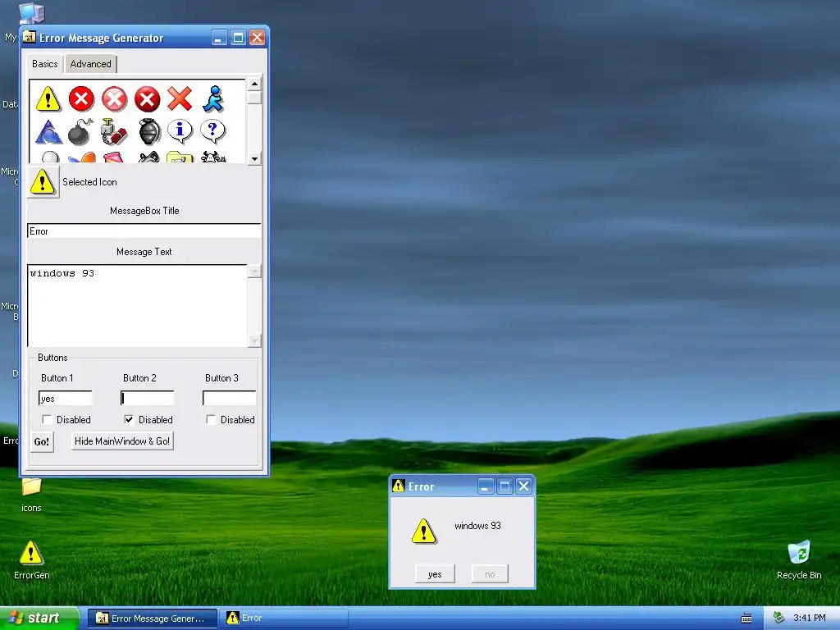This screenshot has height=630, width=840.
Task: Click Message Text scrollbar down arrow
Action: [x=255, y=340]
